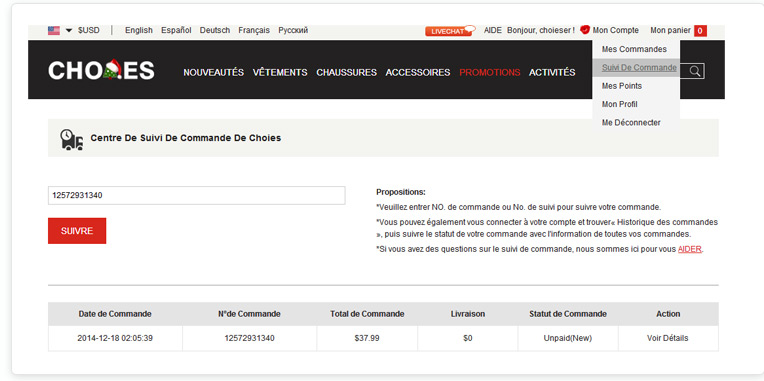
Task: Open the AIDER help link
Action: [x=689, y=249]
